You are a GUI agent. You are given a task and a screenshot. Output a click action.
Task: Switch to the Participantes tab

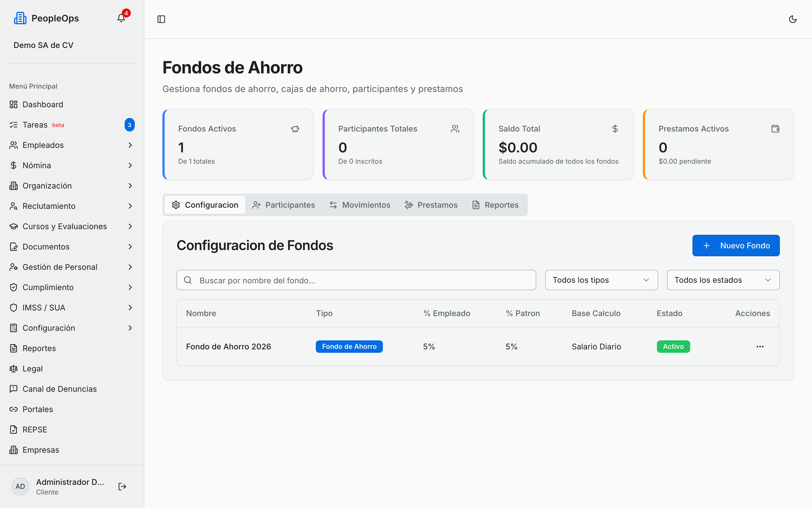click(284, 205)
